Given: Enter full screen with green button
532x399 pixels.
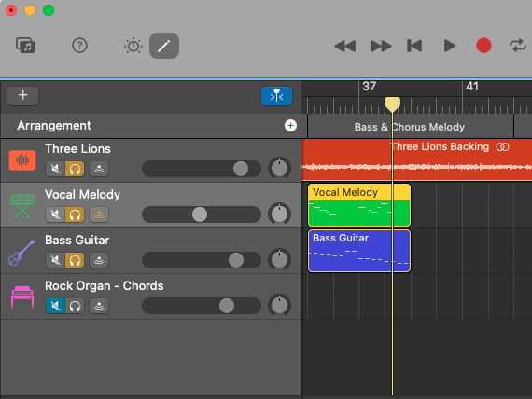Looking at the screenshot, I should 49,10.
